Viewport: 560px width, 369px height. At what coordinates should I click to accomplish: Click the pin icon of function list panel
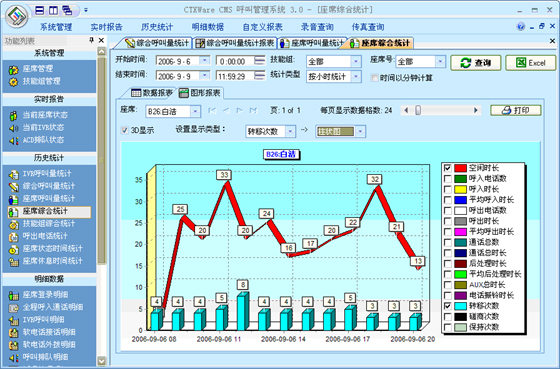pos(91,40)
